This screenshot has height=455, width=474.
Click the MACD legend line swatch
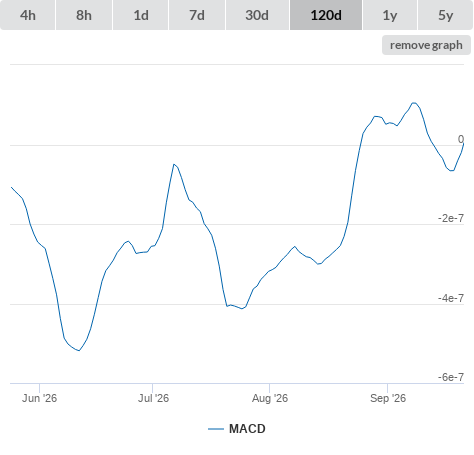216,429
